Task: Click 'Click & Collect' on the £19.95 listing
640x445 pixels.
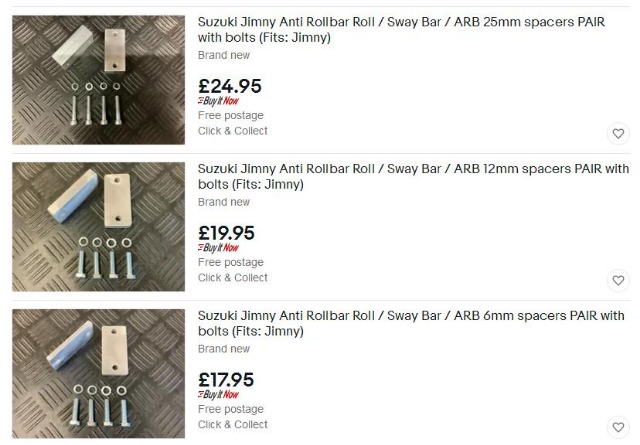Action: point(233,278)
